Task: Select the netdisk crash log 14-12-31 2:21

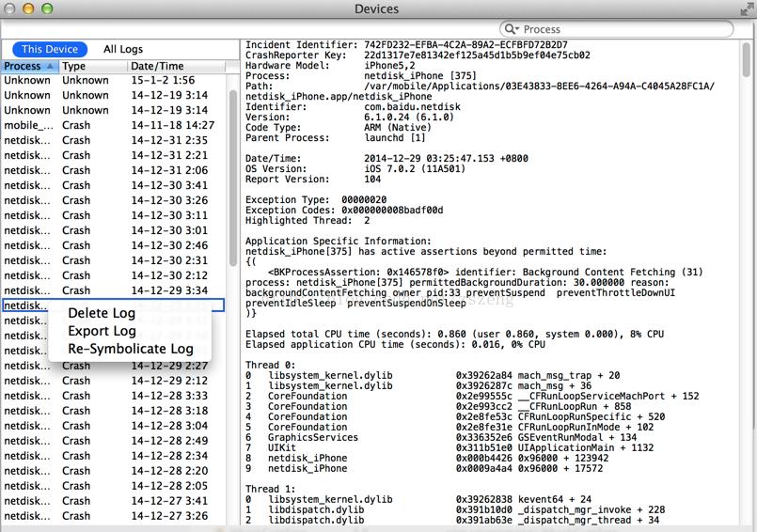Action: pos(114,155)
